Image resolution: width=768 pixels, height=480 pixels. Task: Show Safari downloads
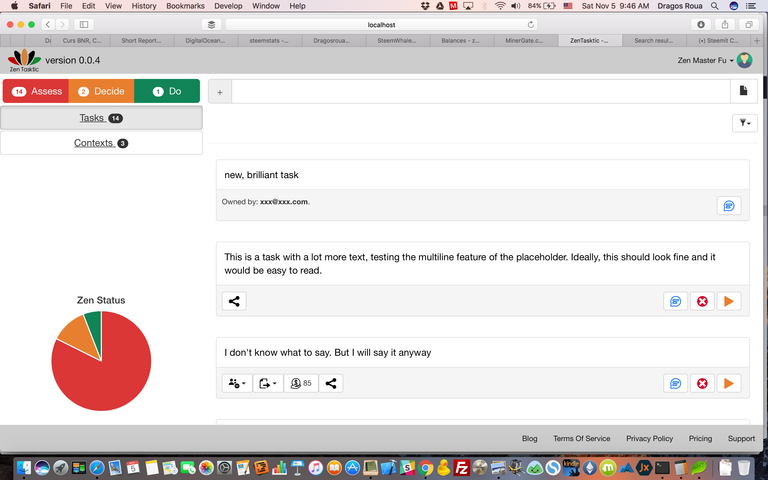(x=701, y=24)
